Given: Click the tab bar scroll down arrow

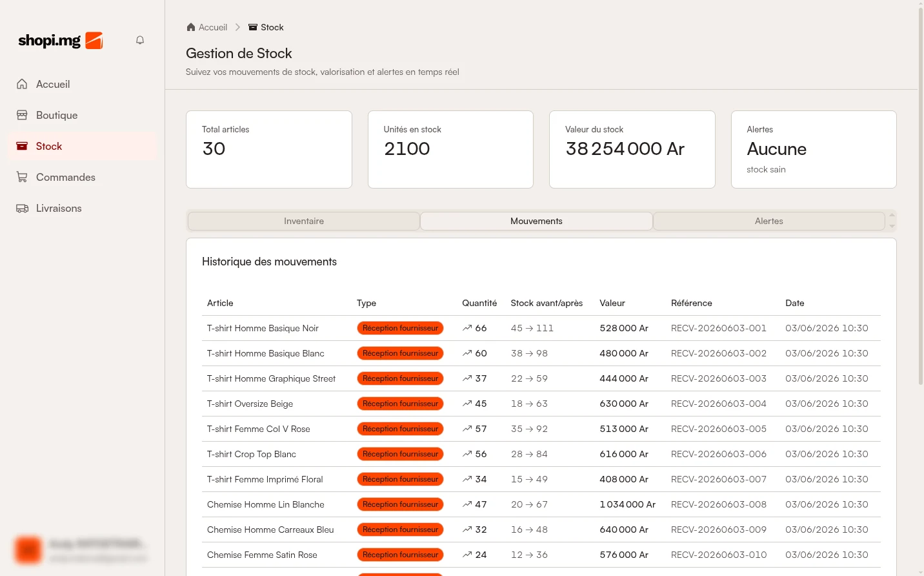Looking at the screenshot, I should pyautogui.click(x=892, y=227).
